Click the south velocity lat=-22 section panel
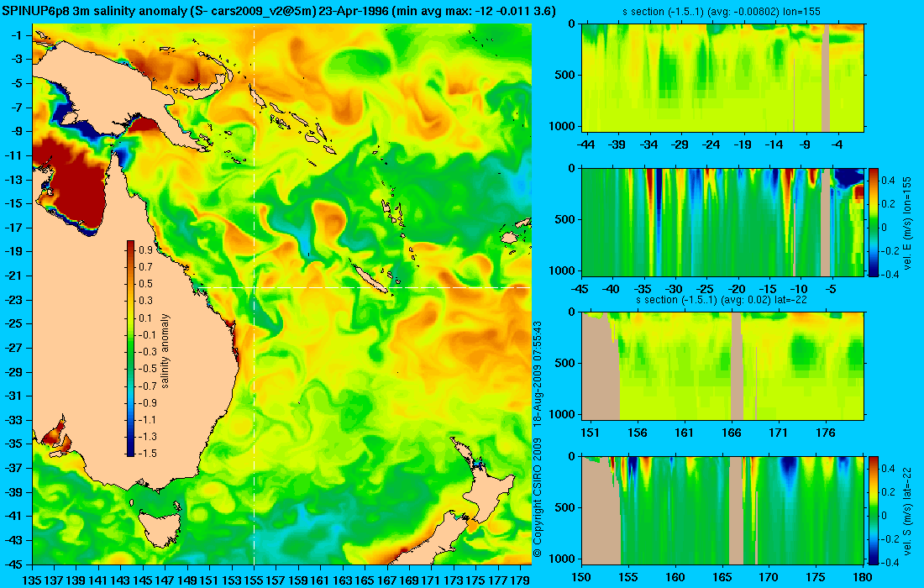The width and height of the screenshot is (924, 588). (722, 510)
